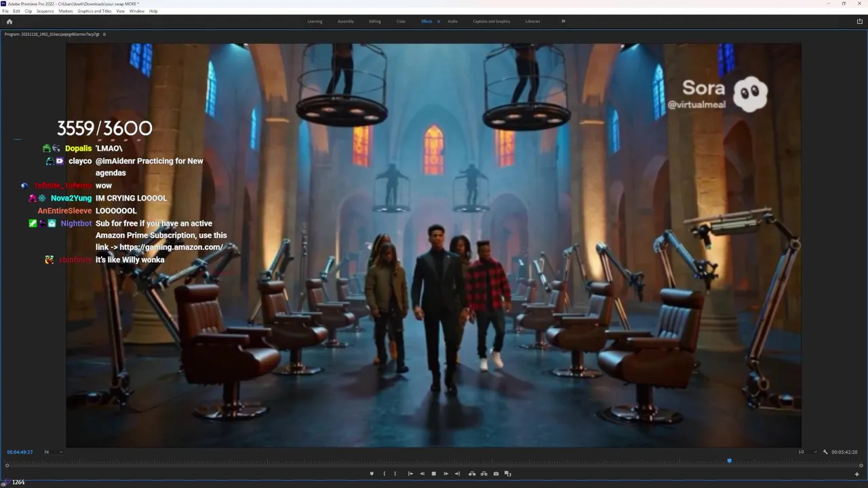
Task: Go to In point button
Action: click(410, 474)
